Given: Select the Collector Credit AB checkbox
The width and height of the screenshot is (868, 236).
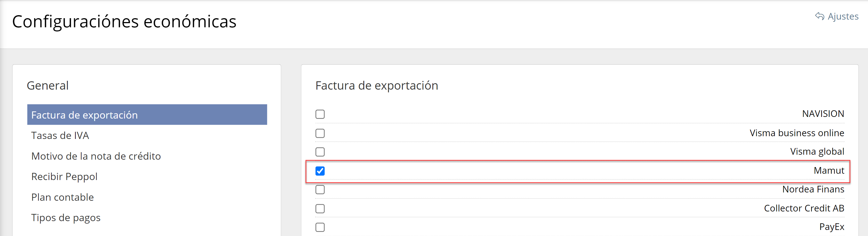Looking at the screenshot, I should (320, 209).
